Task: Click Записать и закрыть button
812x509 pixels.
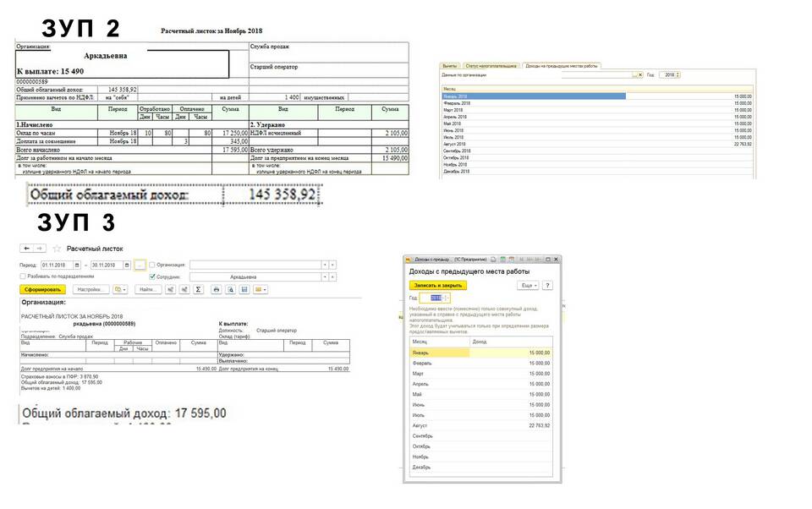Action: coord(437,285)
